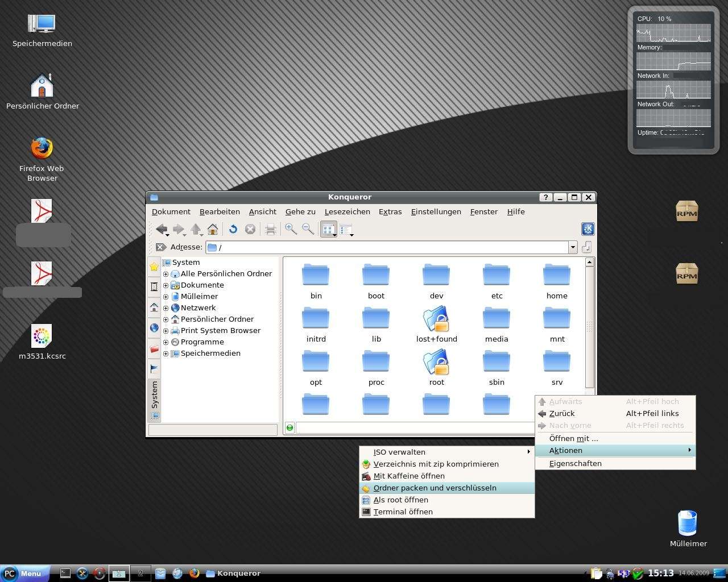Click Eigenschaften in context menu
Viewport: 728px width, 582px height.
pyautogui.click(x=615, y=464)
